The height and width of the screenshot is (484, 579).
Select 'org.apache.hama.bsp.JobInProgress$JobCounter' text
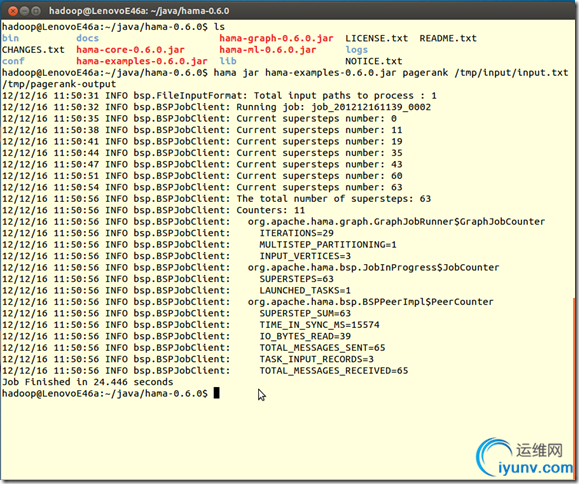tap(373, 267)
